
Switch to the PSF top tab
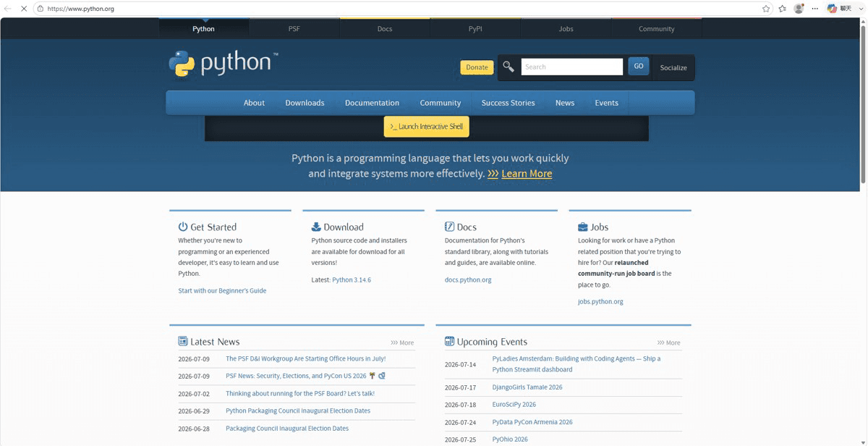click(x=294, y=29)
